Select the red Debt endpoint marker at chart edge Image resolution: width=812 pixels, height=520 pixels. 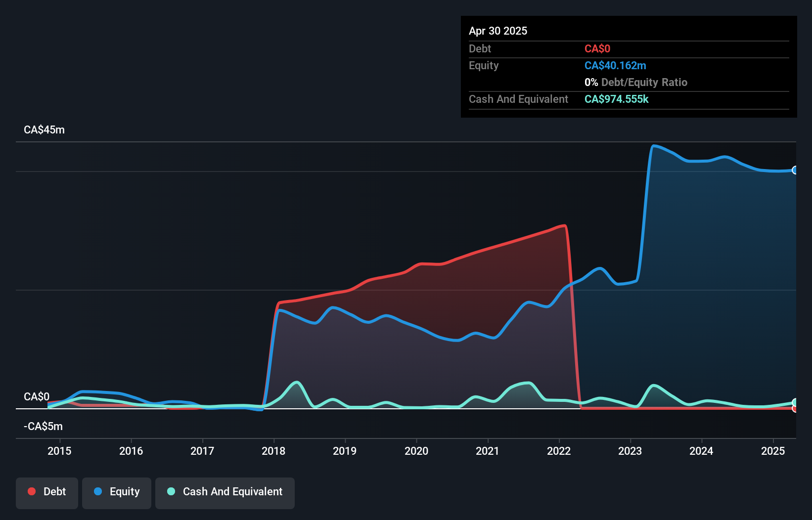pyautogui.click(x=795, y=408)
